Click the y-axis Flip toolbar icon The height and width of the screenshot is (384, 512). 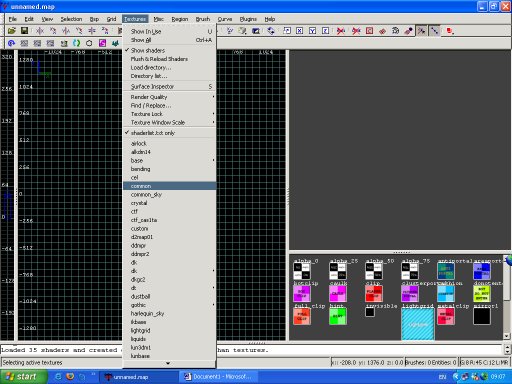click(66, 31)
